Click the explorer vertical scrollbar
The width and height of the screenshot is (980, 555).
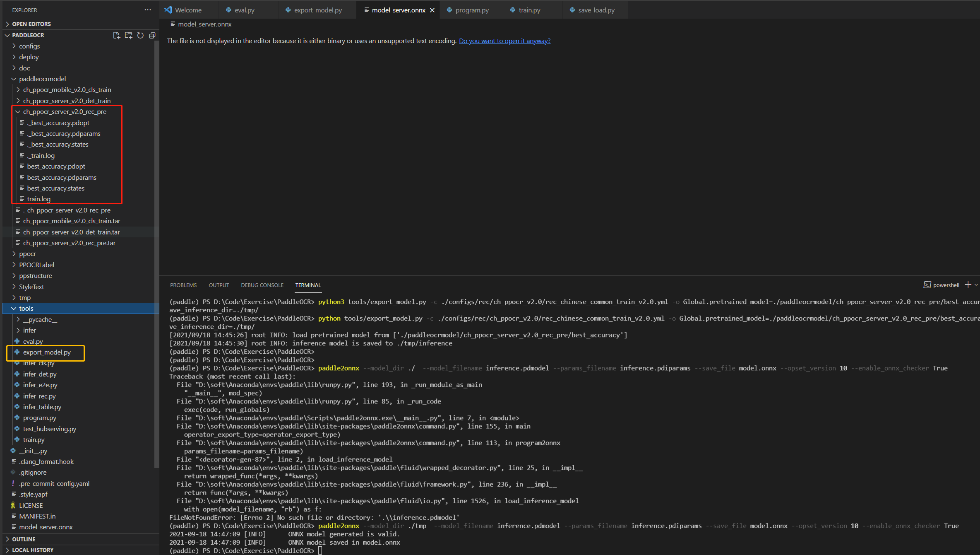coord(156,249)
